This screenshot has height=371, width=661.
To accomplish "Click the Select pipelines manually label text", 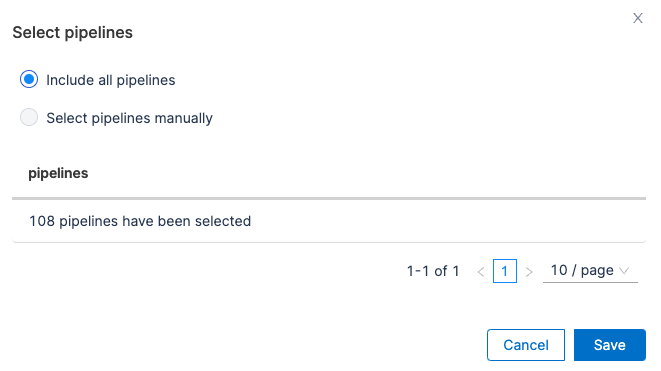I will pyautogui.click(x=129, y=118).
